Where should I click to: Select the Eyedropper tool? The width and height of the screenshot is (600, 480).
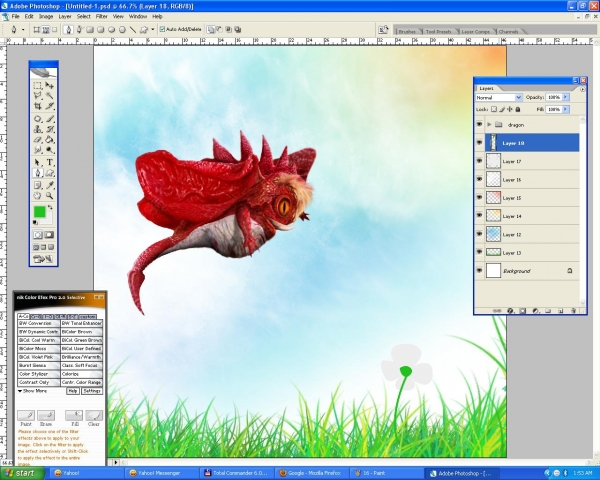50,185
